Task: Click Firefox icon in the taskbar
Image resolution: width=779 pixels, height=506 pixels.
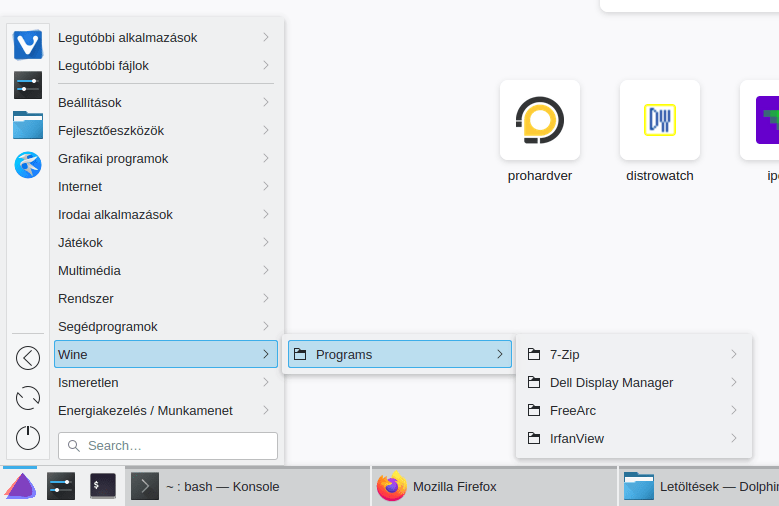Action: coord(391,486)
